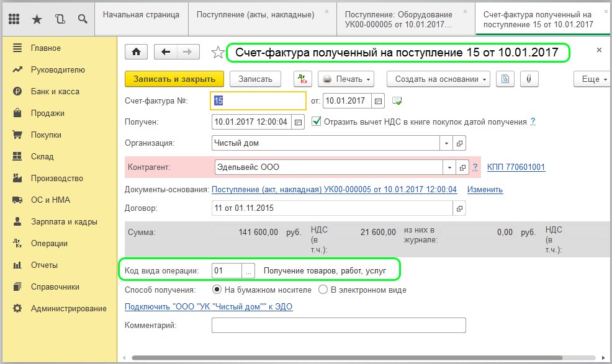Click the Договор field
The image size is (612, 364).
click(332, 208)
